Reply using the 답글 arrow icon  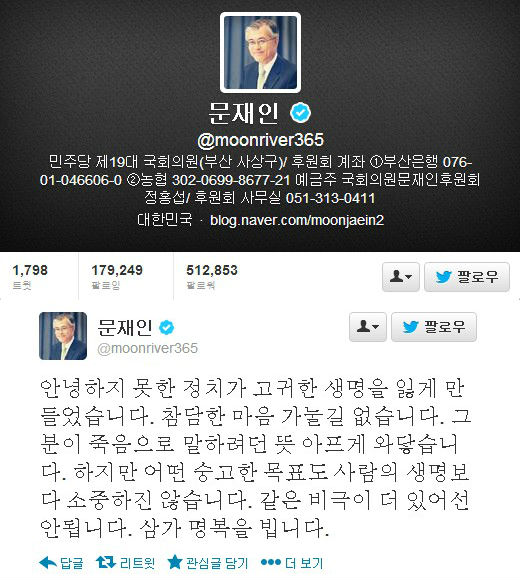click(48, 563)
